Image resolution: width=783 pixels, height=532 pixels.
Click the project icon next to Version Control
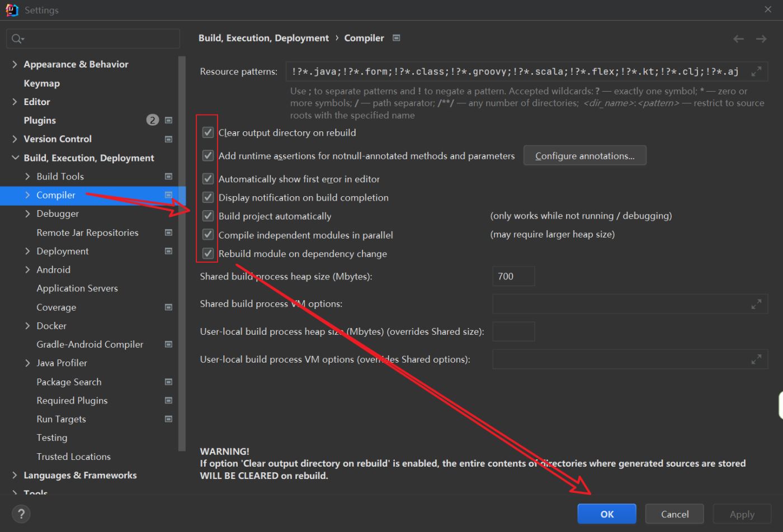(168, 139)
